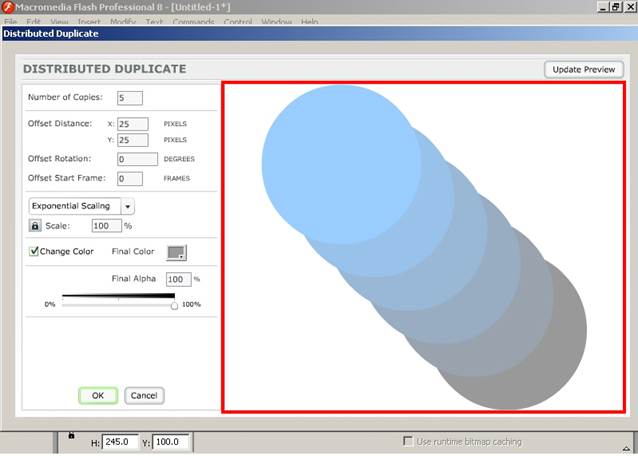Click the Distributed Duplicate dialog title bar

[x=319, y=33]
